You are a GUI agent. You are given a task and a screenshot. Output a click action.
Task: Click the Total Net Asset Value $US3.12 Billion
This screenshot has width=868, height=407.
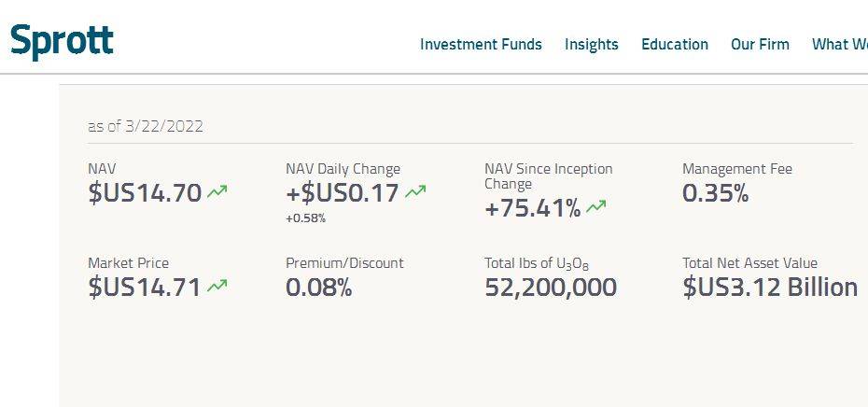[770, 288]
